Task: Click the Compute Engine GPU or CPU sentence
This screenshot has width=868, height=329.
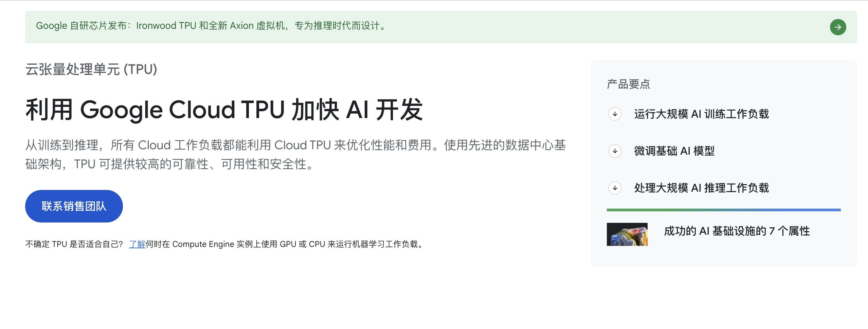Action: coord(285,244)
